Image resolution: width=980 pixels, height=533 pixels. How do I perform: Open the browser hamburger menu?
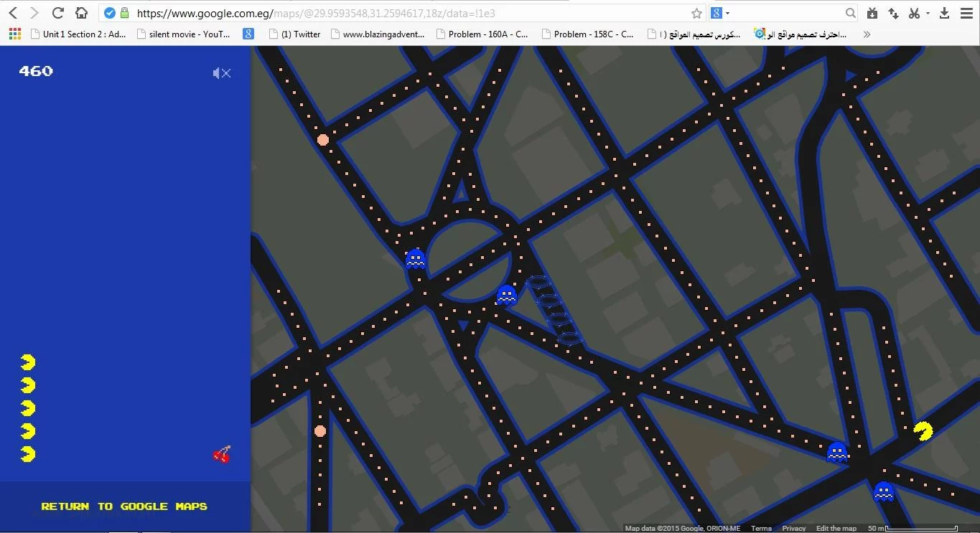966,13
